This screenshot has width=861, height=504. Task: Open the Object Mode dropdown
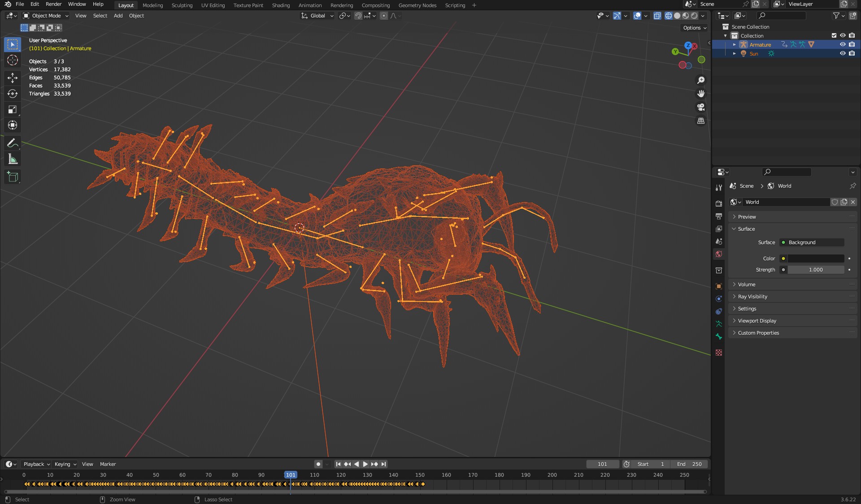[46, 16]
